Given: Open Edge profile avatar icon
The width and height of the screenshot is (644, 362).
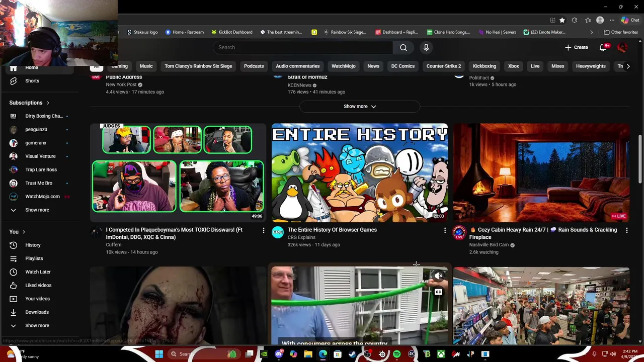Looking at the screenshot, I should [600, 20].
